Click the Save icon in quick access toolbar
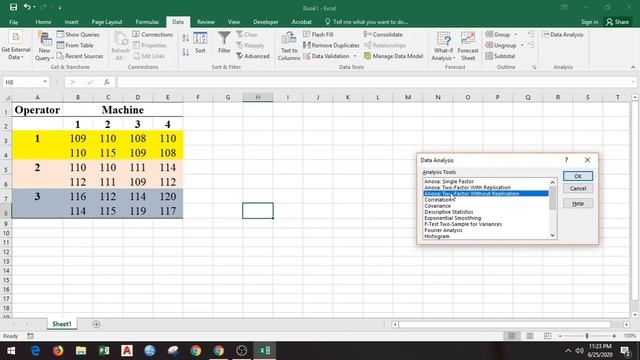This screenshot has height=360, width=640. (x=13, y=7)
